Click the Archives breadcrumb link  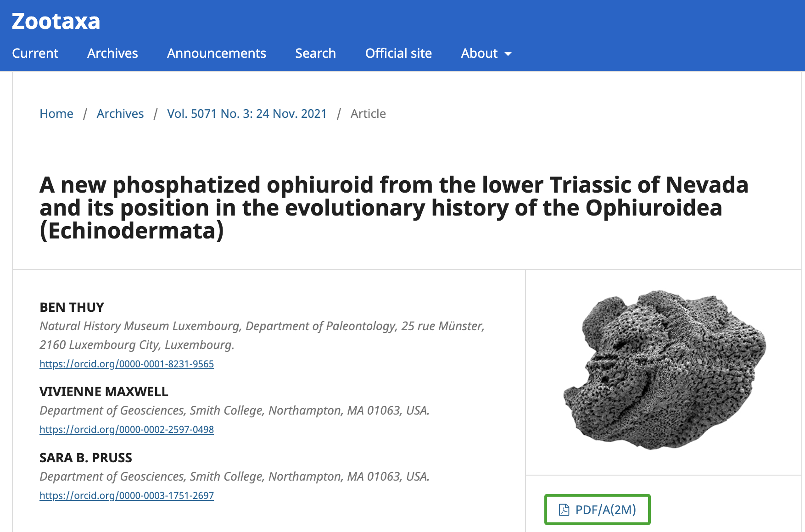[x=120, y=114]
